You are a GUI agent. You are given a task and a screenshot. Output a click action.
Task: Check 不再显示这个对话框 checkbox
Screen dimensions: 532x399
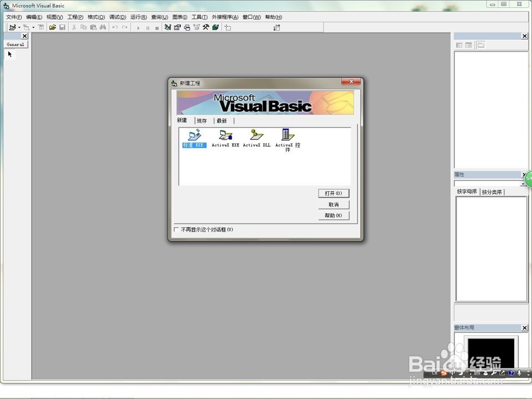point(176,229)
